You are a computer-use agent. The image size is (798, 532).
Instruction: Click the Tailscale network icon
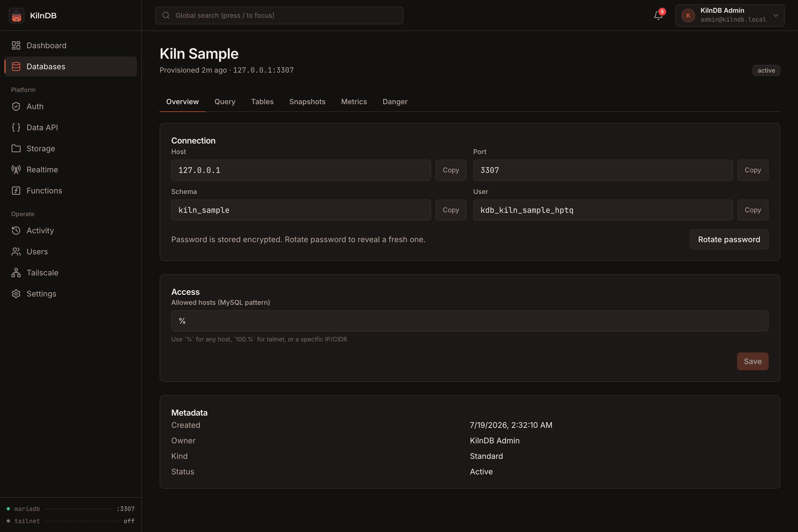16,273
